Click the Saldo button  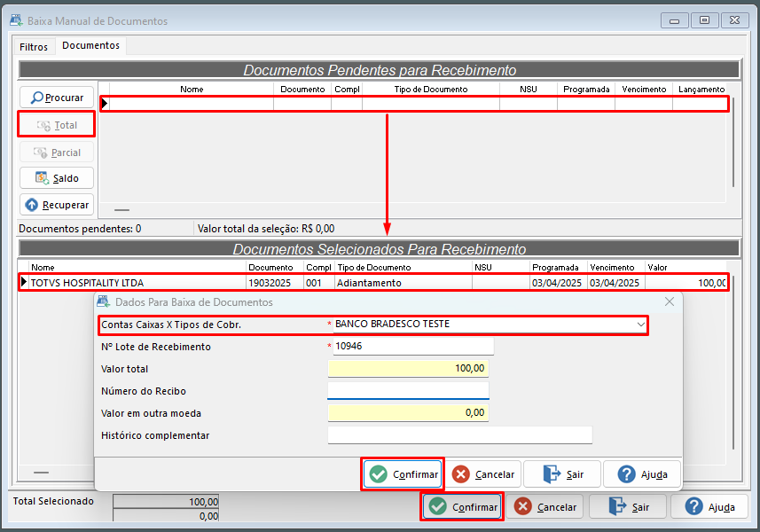pos(57,178)
